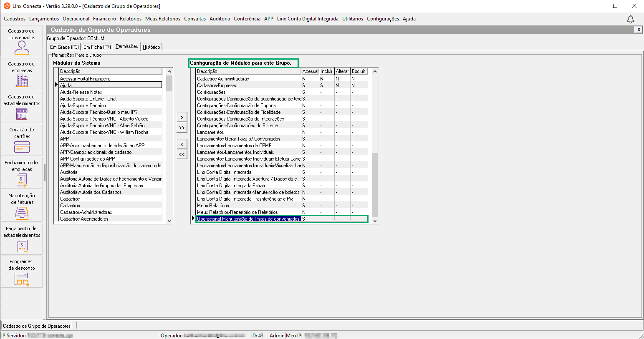Click the notification bell icon
Viewport: 644px width, 339px height.
tap(630, 19)
